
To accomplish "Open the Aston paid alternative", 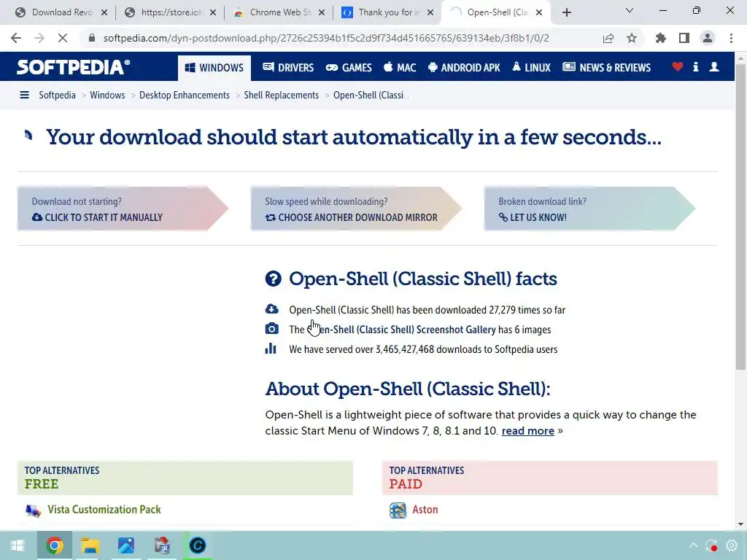I will pos(425,510).
